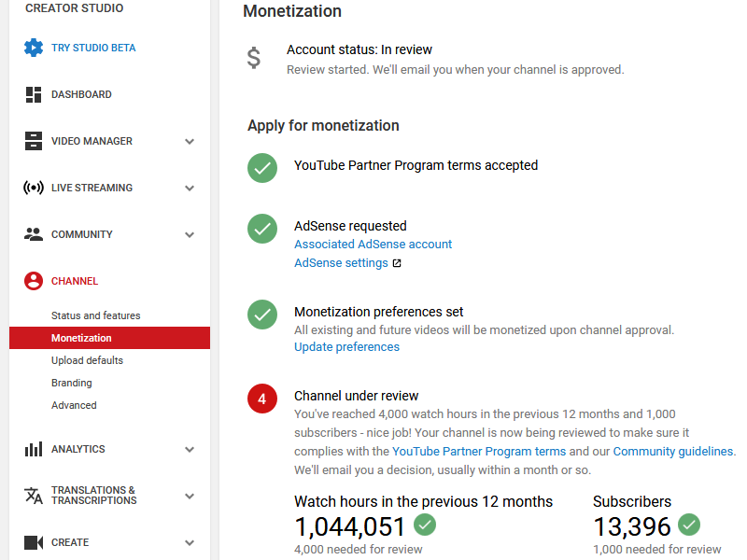
Task: Open Try Studio Beta
Action: (93, 48)
